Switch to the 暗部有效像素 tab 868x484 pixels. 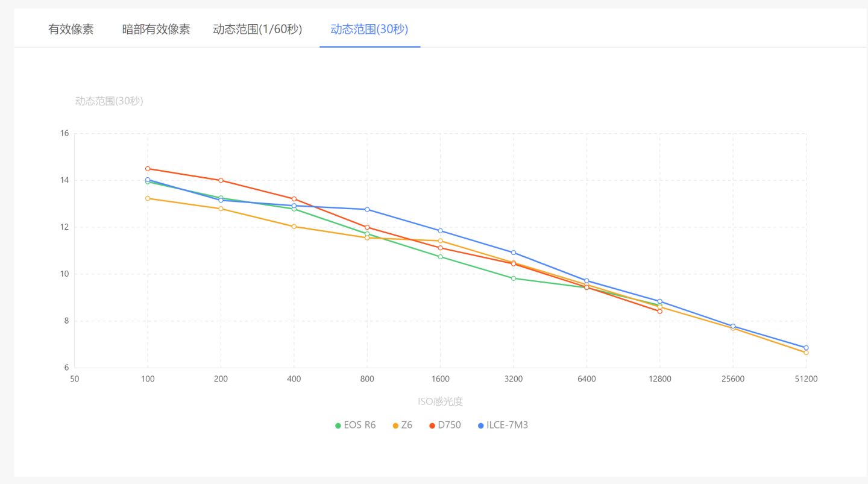click(156, 30)
